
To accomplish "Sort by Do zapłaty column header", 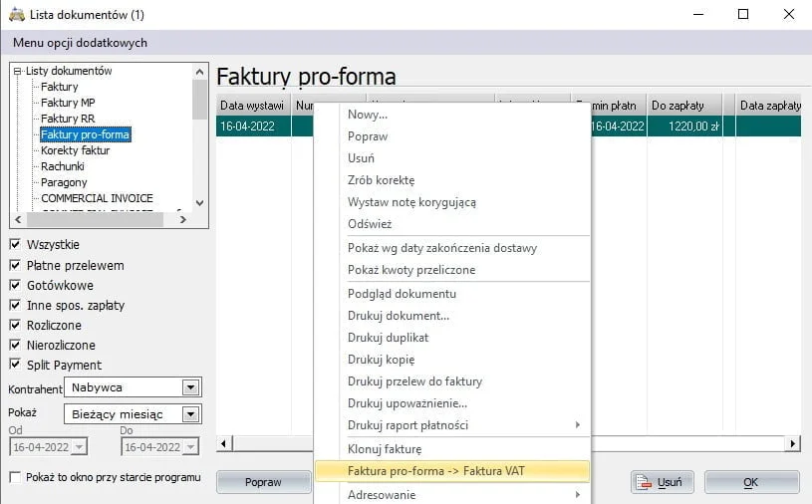I will coord(684,105).
